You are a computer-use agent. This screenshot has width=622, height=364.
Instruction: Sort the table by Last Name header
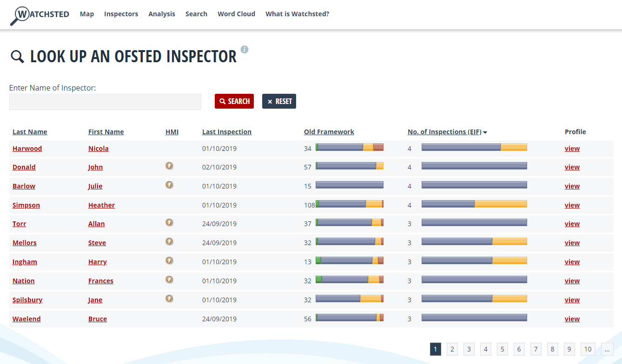(30, 132)
